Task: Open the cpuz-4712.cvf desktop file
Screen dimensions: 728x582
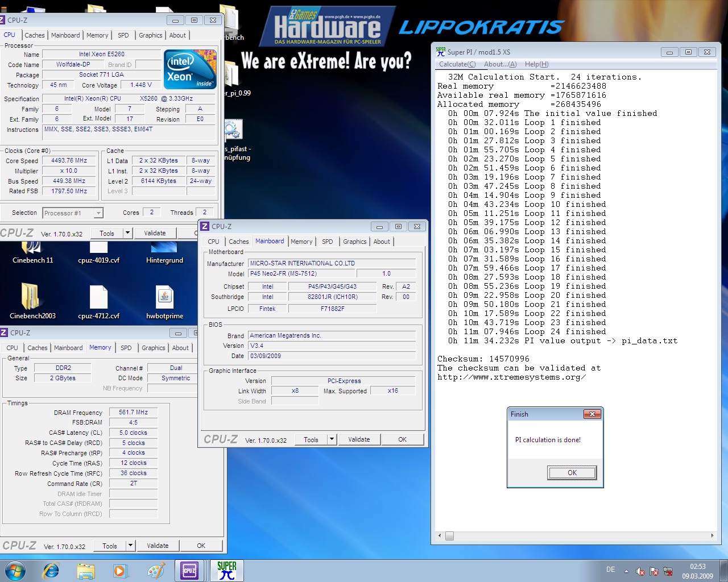Action: click(x=98, y=301)
